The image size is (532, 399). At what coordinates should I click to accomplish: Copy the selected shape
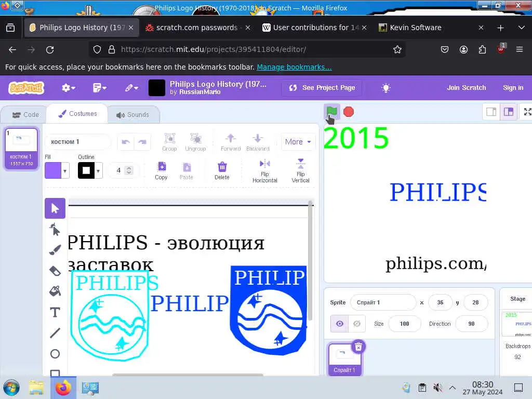tap(161, 170)
